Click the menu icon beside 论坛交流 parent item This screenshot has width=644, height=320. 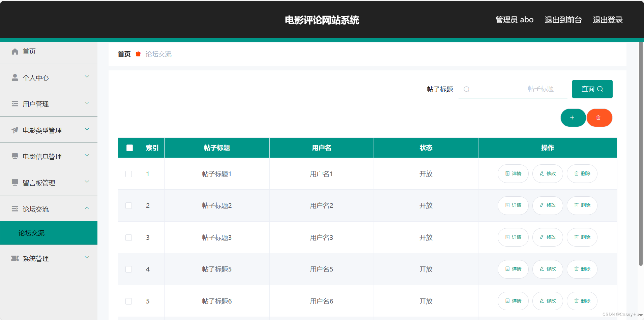click(x=15, y=209)
